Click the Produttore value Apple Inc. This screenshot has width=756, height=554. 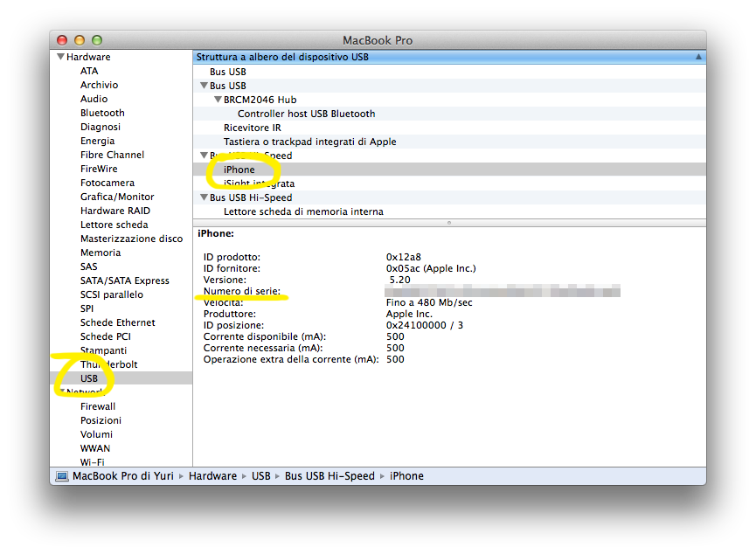click(409, 314)
